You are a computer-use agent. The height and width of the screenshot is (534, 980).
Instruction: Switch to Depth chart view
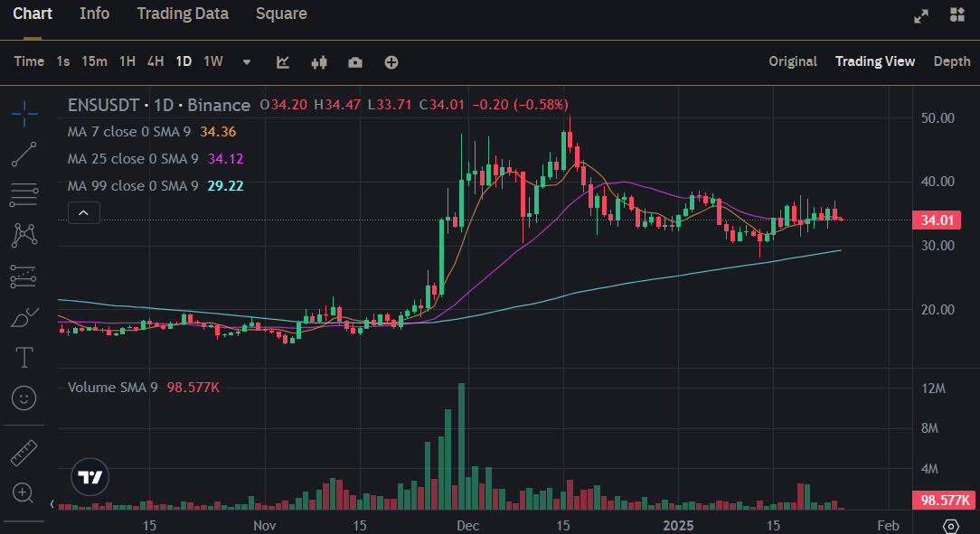pos(952,61)
